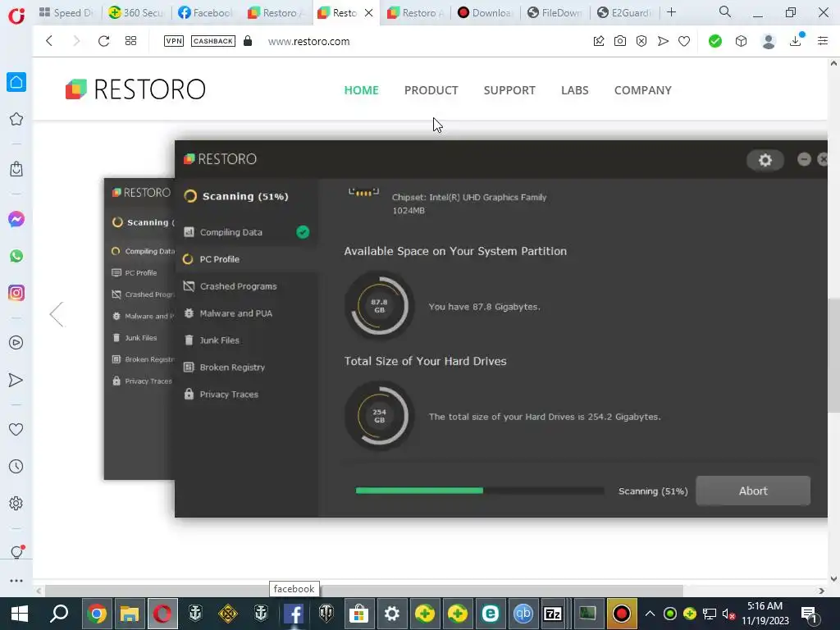Viewport: 840px width, 630px height.
Task: Select Malware and PUA scan item
Action: coord(235,313)
